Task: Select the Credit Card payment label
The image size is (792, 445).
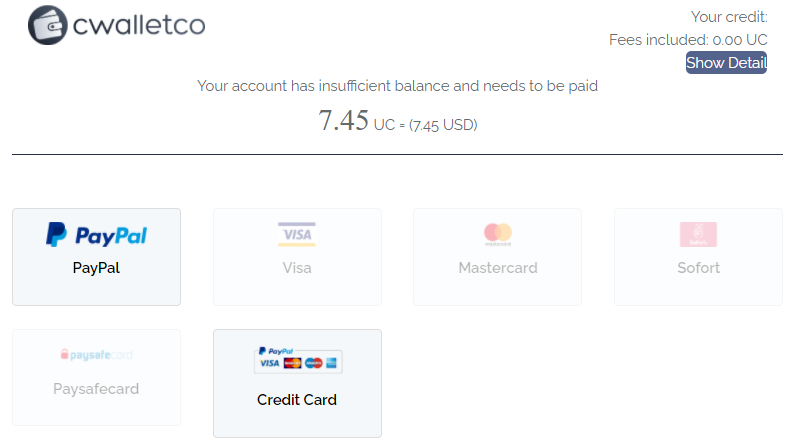Action: pos(297,400)
